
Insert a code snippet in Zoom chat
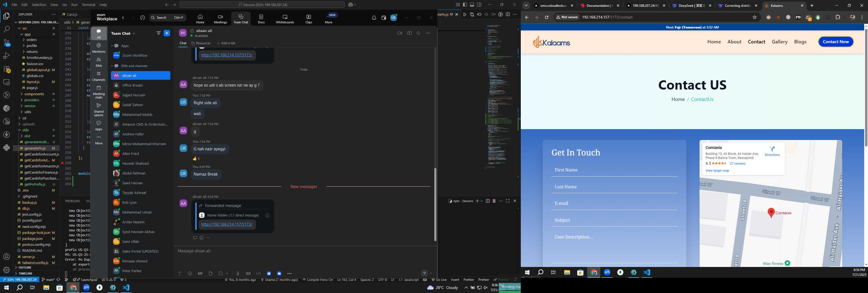[259, 273]
